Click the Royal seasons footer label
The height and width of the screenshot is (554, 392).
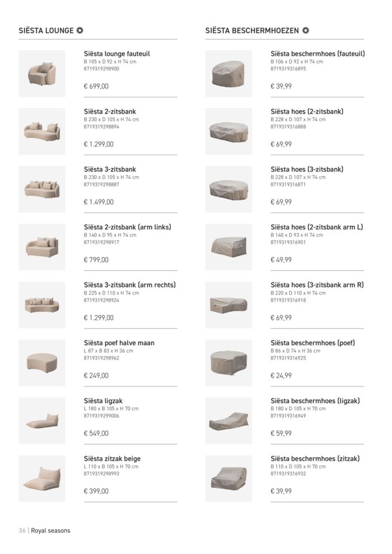coord(50,530)
